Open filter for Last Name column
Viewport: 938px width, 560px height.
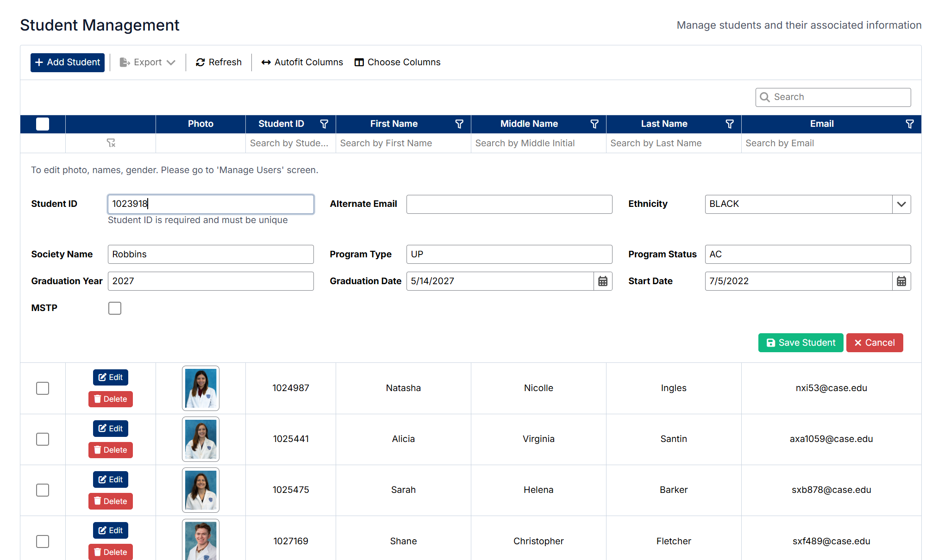tap(730, 124)
